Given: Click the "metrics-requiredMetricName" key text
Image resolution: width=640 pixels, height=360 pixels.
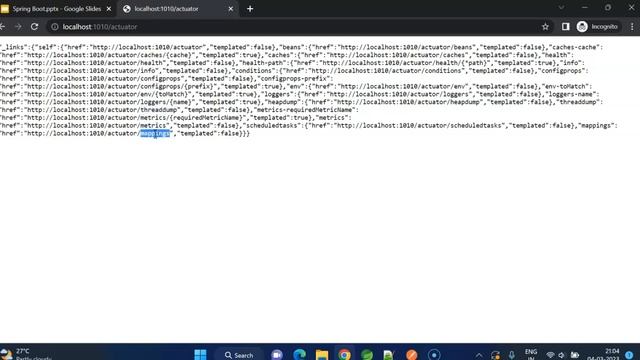Looking at the screenshot, I should tap(306, 110).
